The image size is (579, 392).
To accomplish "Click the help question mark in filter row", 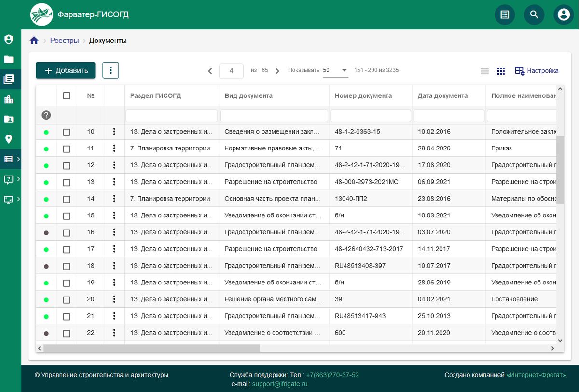I will point(46,115).
